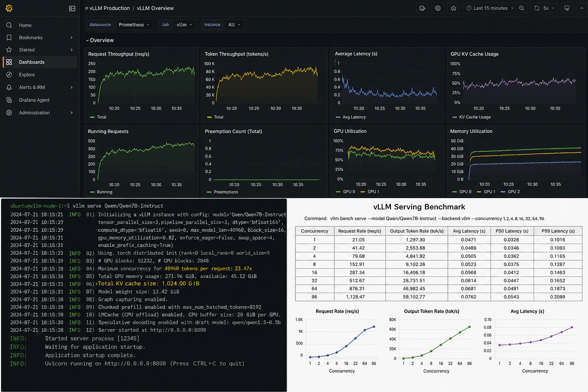This screenshot has height=392, width=588.
Task: Open the Last 15 minutes time picker
Action: pos(489,8)
